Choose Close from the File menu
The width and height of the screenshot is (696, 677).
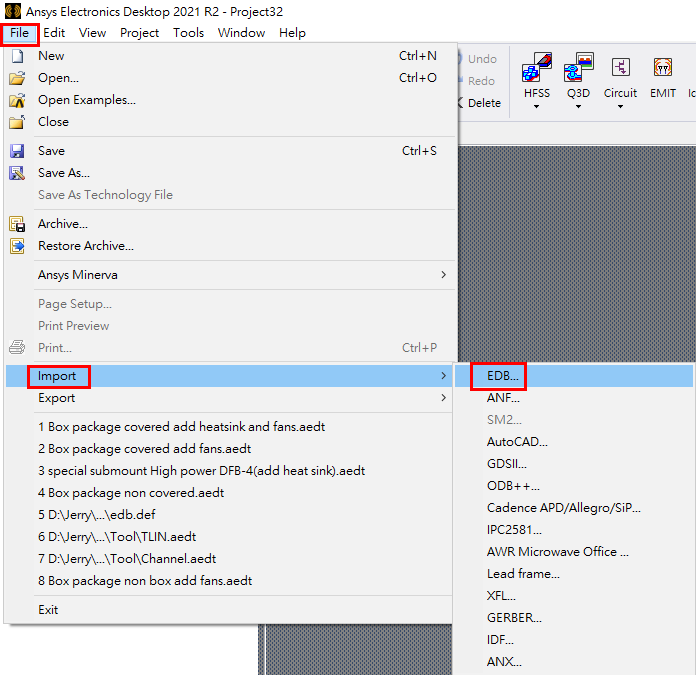coord(231,122)
